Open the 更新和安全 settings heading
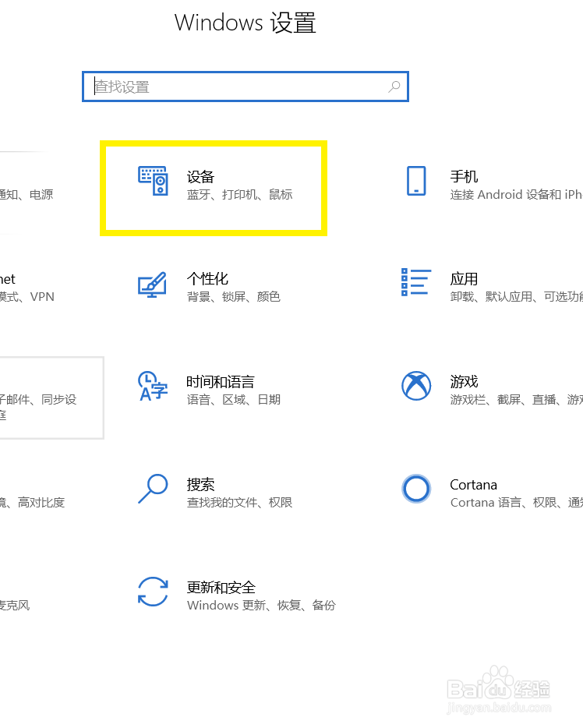The image size is (583, 728). [x=221, y=588]
